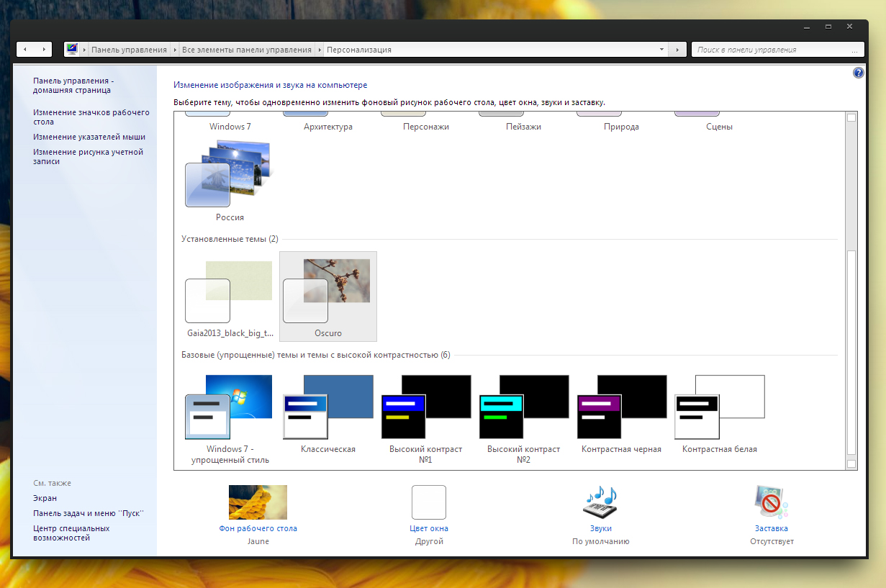Screen dimensions: 886x588
Task: Click the screensaver monitor icon
Action: click(772, 502)
